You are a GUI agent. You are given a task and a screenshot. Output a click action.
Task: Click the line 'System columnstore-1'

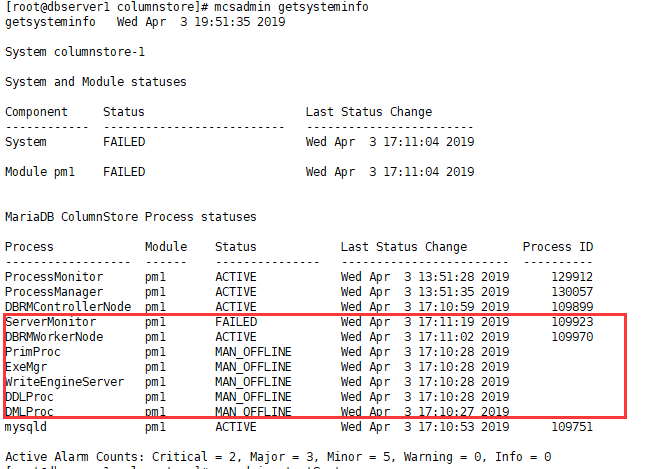(x=75, y=52)
